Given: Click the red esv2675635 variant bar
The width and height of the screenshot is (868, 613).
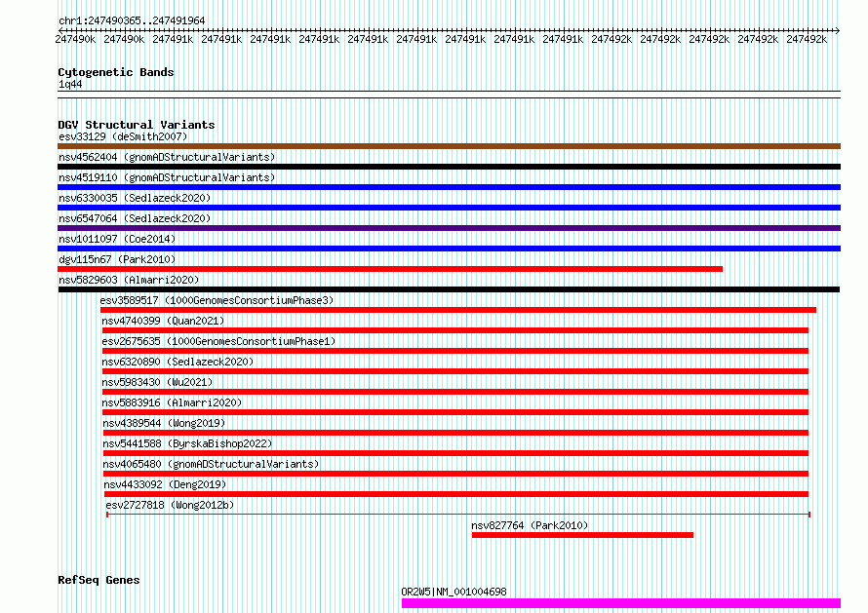Looking at the screenshot, I should click(455, 351).
